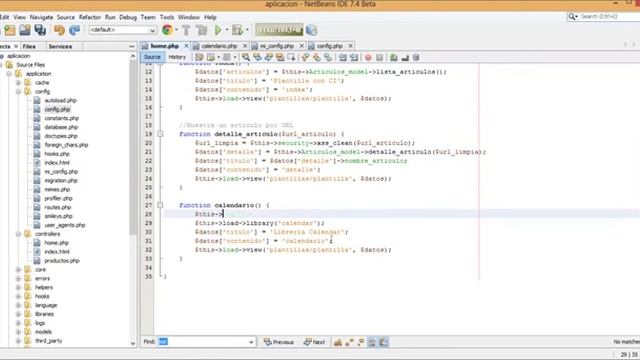The width and height of the screenshot is (640, 360).
Task: Click the Open Project toolbar icon
Action: point(25,30)
